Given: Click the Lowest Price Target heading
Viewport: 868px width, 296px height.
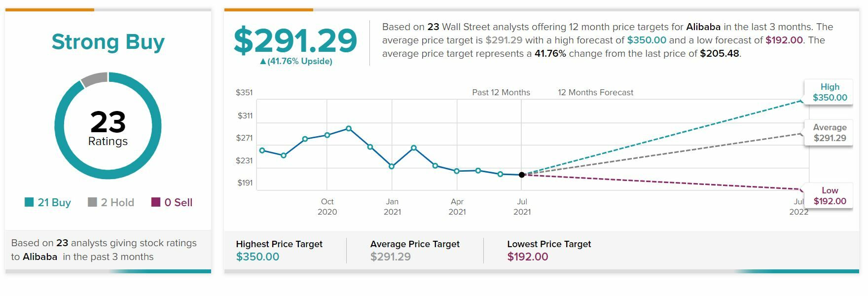Looking at the screenshot, I should point(549,244).
